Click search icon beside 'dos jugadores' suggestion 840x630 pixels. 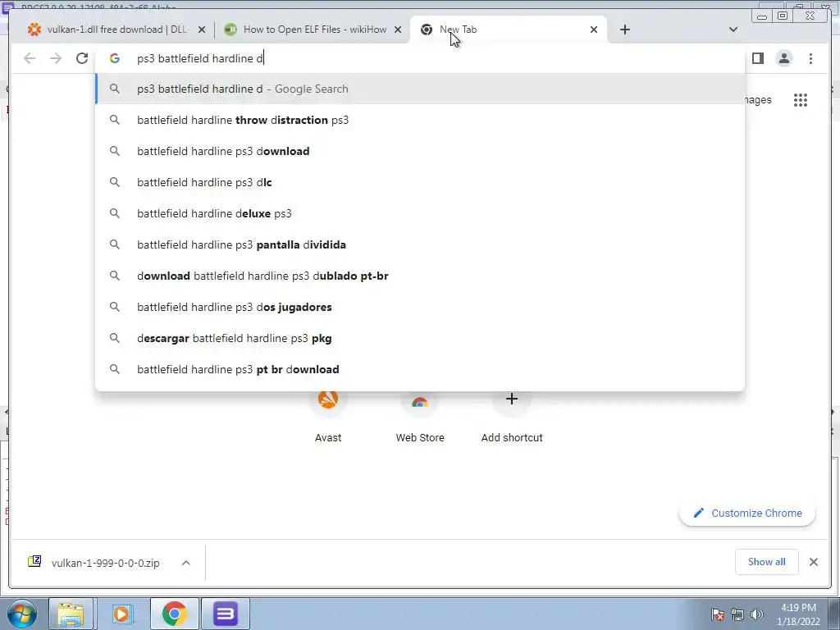(x=115, y=307)
